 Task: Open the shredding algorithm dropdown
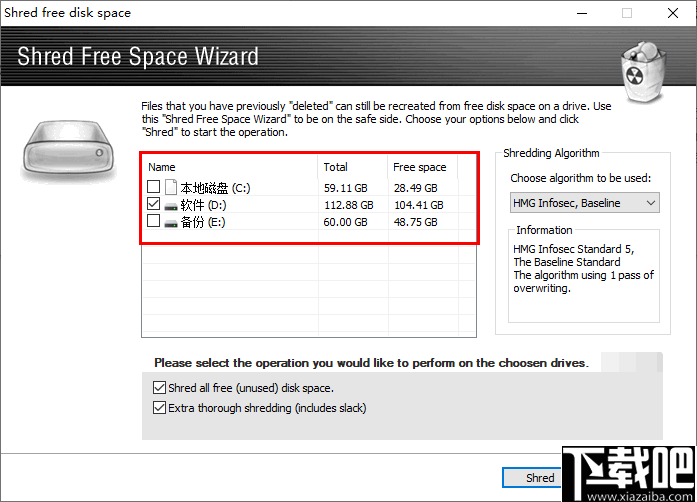tap(584, 203)
